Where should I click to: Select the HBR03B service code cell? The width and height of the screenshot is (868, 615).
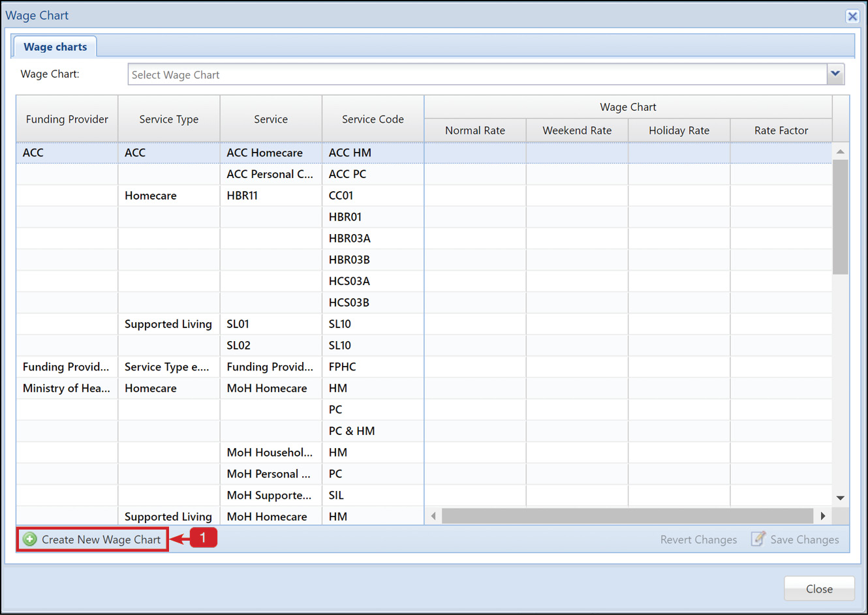(x=373, y=260)
